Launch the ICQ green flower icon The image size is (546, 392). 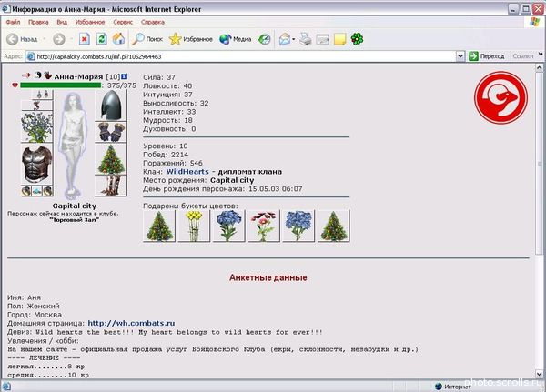(357, 39)
